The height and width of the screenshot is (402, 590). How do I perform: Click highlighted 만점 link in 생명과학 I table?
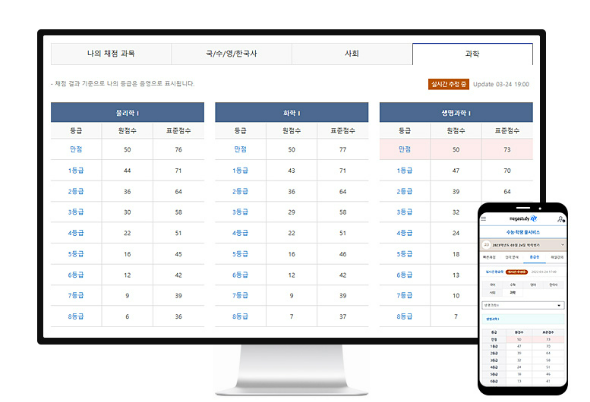[404, 149]
